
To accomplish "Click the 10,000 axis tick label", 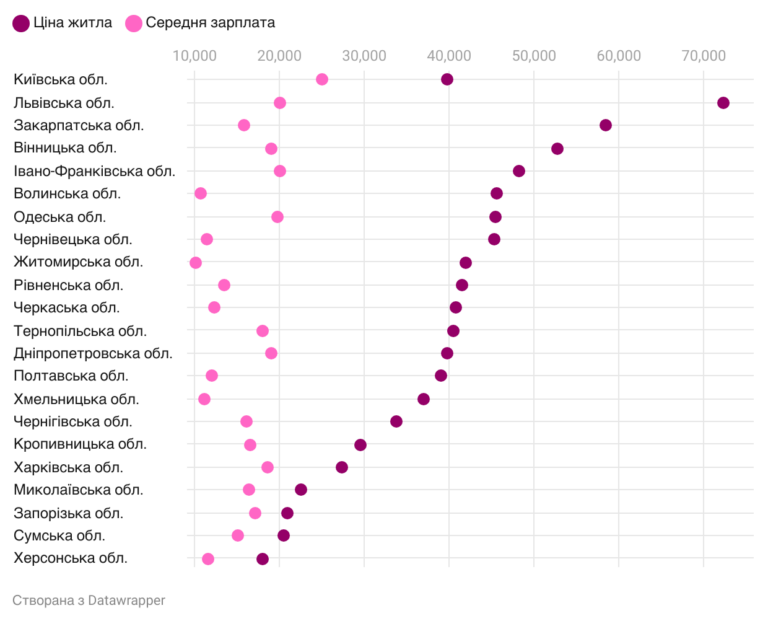I will coord(195,54).
